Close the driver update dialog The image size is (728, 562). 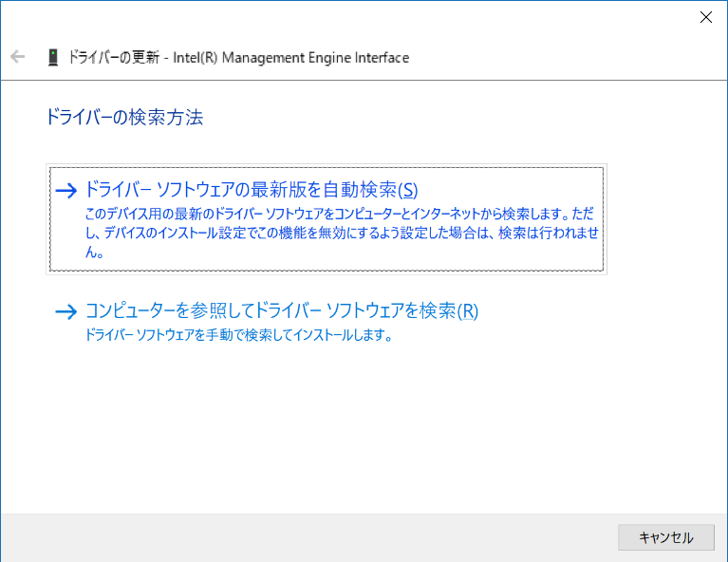[x=706, y=17]
